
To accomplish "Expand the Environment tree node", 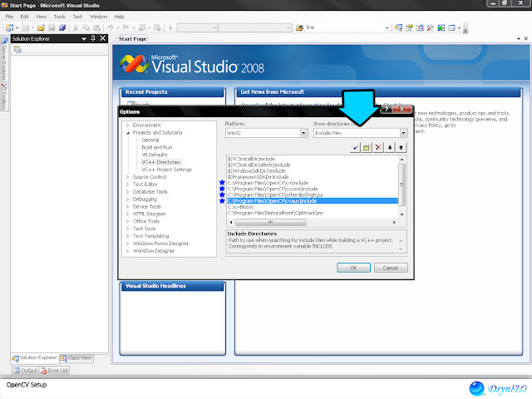I will tap(127, 126).
